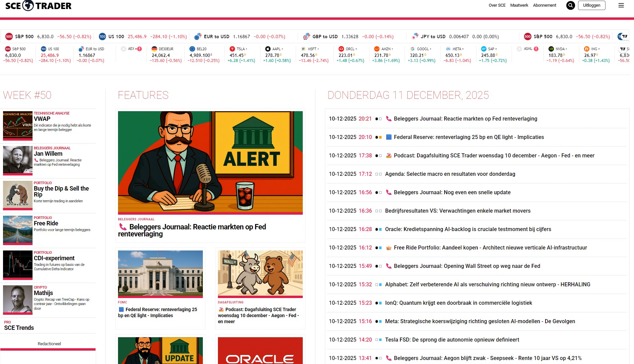634x364 pixels.
Task: Click the NVDA price 183.78
Action: click(x=556, y=55)
